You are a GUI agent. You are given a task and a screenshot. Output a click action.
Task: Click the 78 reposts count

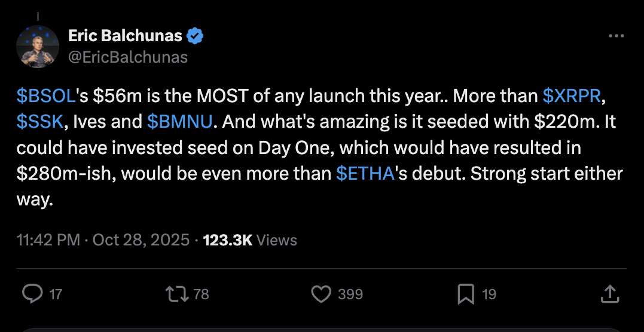click(202, 294)
